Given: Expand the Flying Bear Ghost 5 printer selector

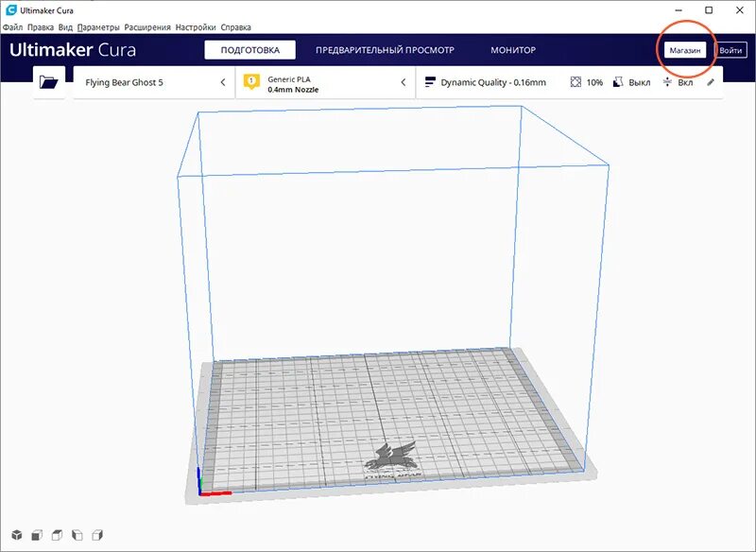Looking at the screenshot, I should [x=154, y=82].
